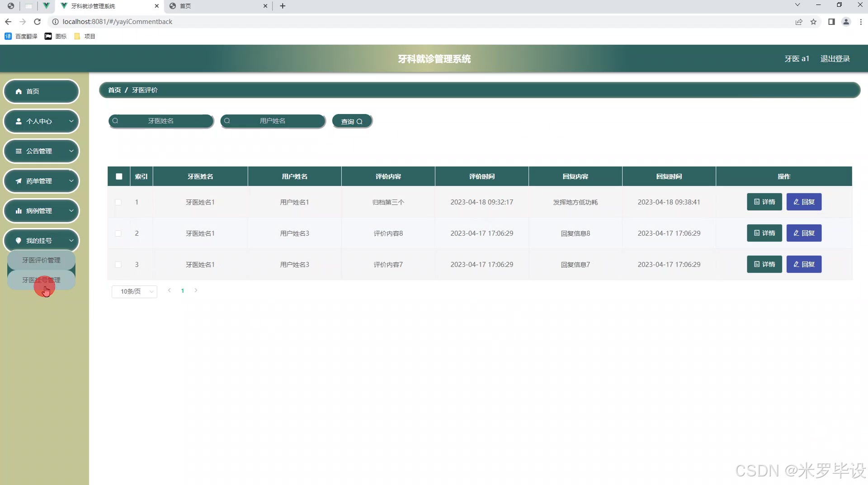Open the Chrome three-dot menu
Viewport: 868px width, 485px height.
[x=861, y=22]
